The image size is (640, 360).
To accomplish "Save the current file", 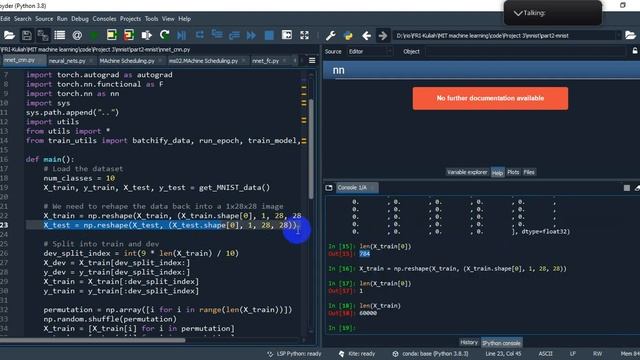I will (27, 36).
